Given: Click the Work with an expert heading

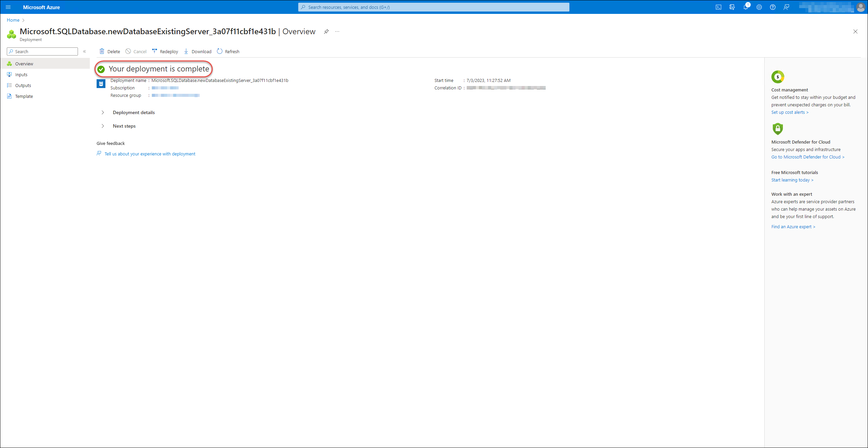Looking at the screenshot, I should (792, 194).
